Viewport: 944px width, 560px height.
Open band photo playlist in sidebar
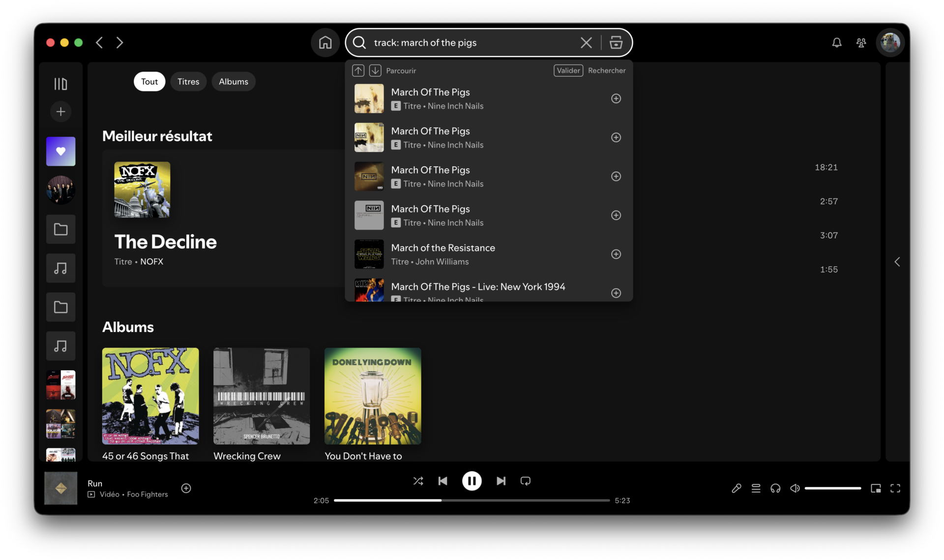(x=60, y=190)
